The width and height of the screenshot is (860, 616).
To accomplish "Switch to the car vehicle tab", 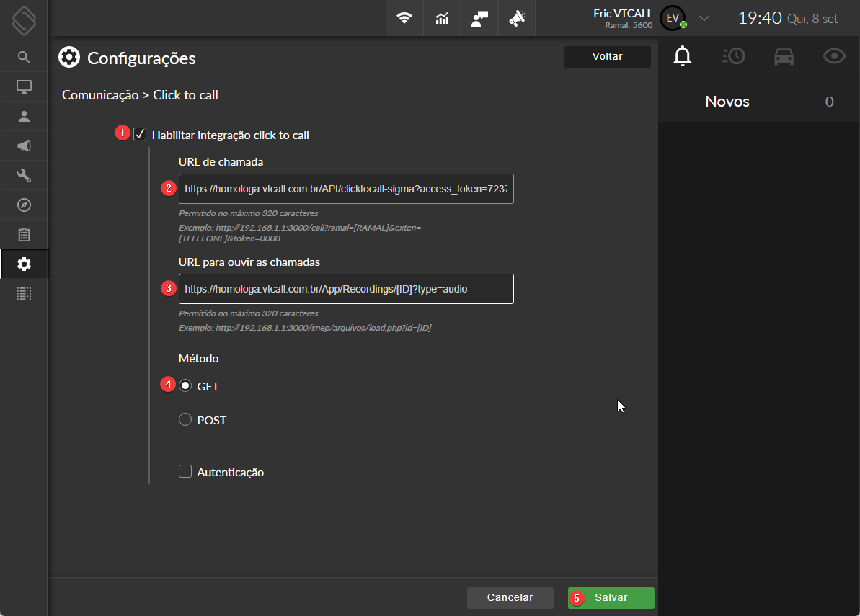I will 784,56.
